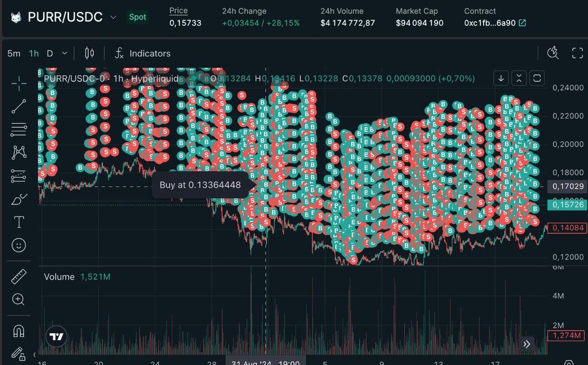Open the horizontal lines drawing tool

click(19, 129)
